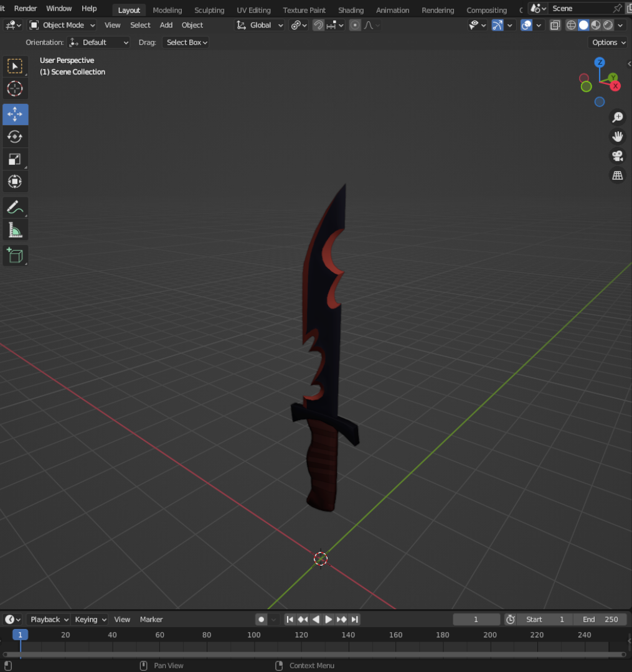The image size is (632, 672).
Task: Click the End frame field
Action: tap(600, 619)
